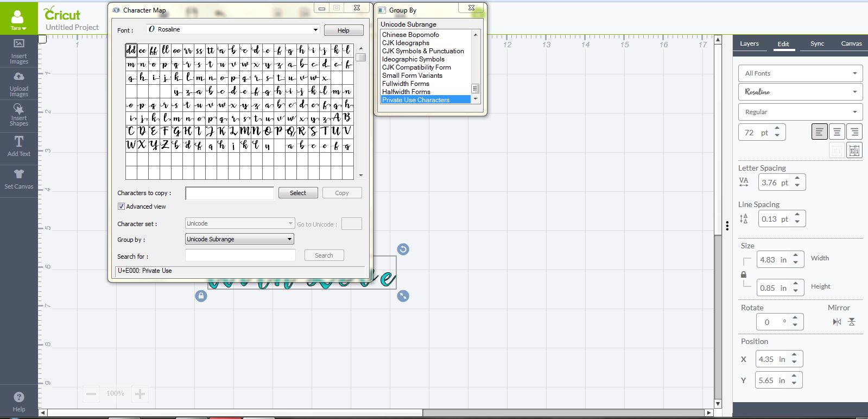Align text to the right
The width and height of the screenshot is (868, 419).
[x=854, y=132]
